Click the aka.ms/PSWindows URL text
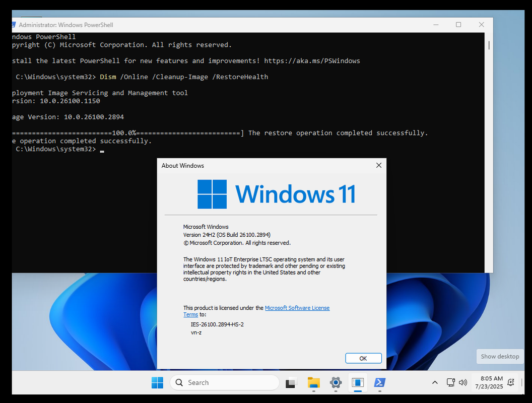This screenshot has width=532, height=403. tap(312, 61)
